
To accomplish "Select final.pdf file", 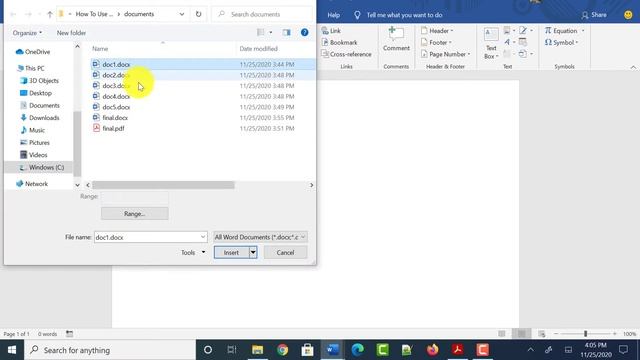I will point(203,128).
